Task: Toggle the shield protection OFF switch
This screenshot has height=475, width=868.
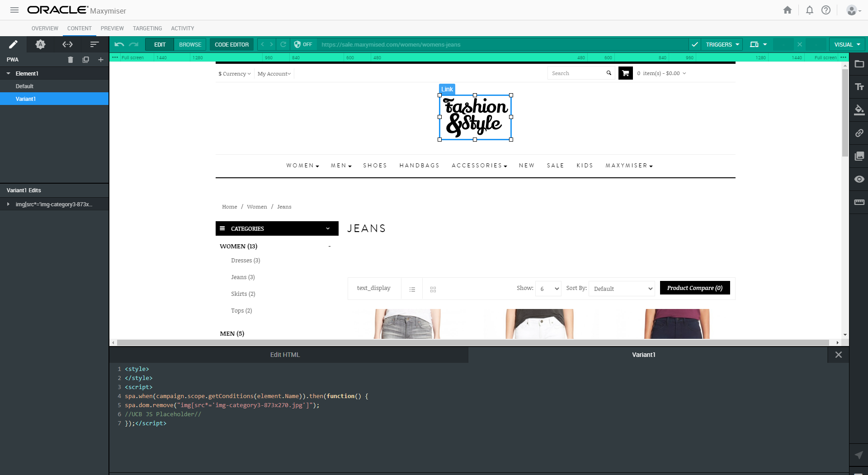Action: pos(303,44)
